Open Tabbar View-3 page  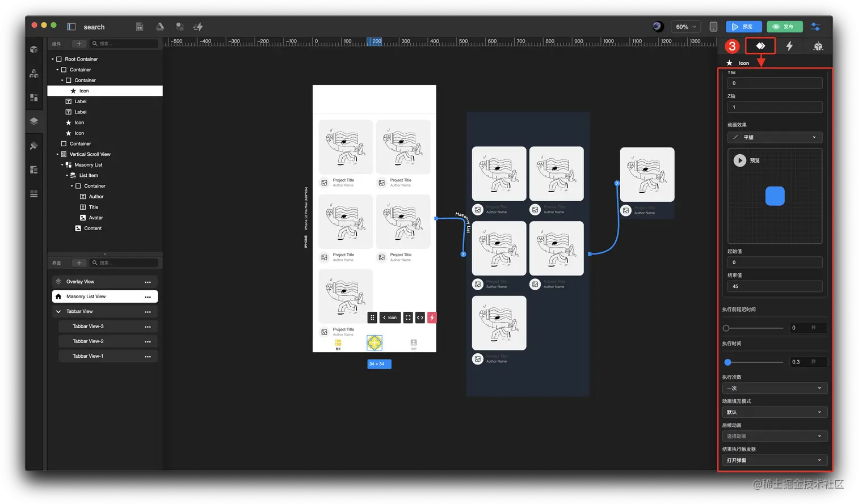coord(108,327)
